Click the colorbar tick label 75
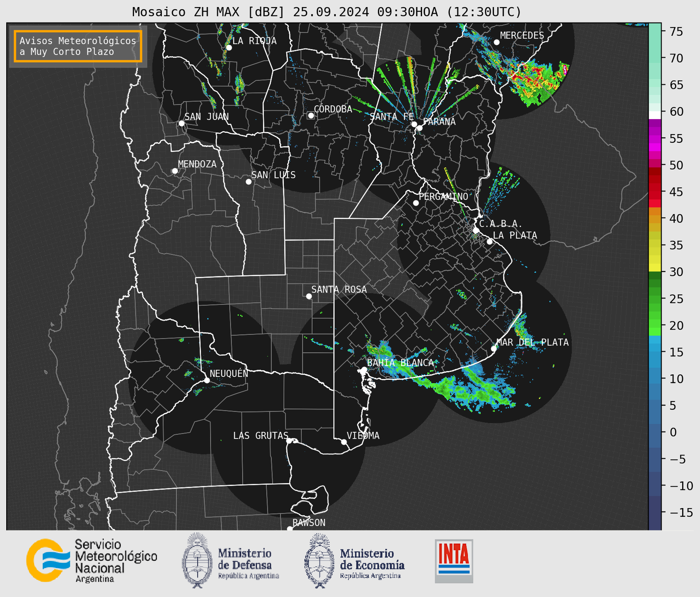700x597 pixels. pyautogui.click(x=676, y=32)
